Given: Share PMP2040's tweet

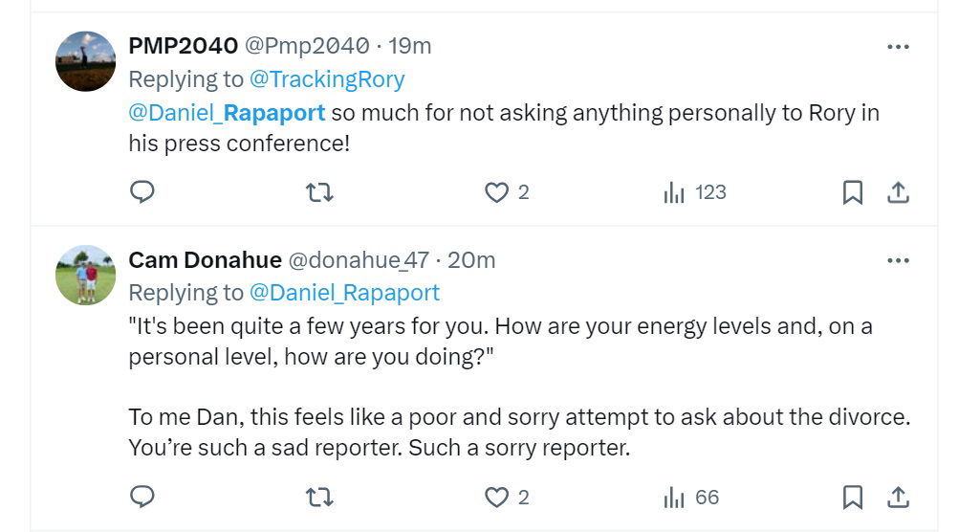Looking at the screenshot, I should [898, 192].
